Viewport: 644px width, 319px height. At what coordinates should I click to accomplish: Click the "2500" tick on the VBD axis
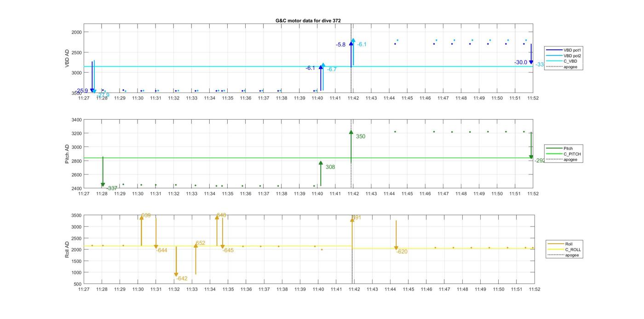(x=76, y=52)
